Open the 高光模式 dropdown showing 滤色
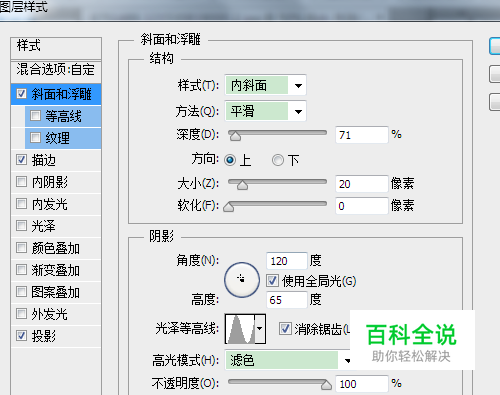500x395 pixels. pyautogui.click(x=288, y=360)
